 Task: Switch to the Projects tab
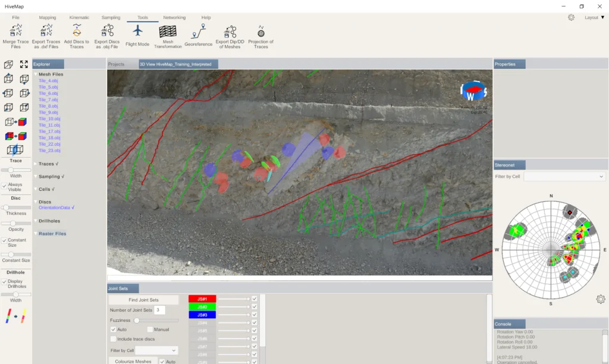(116, 64)
